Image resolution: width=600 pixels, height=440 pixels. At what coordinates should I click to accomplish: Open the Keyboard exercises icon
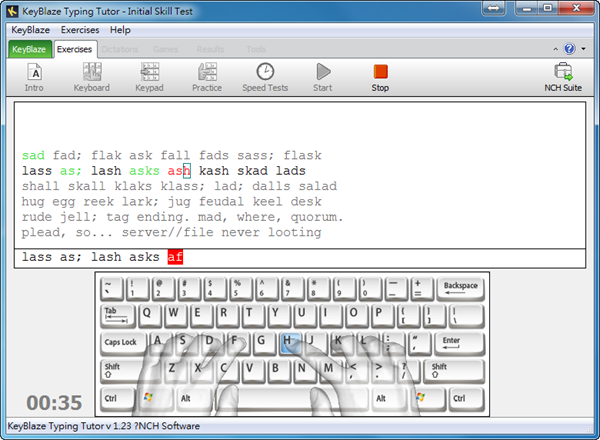(x=92, y=77)
